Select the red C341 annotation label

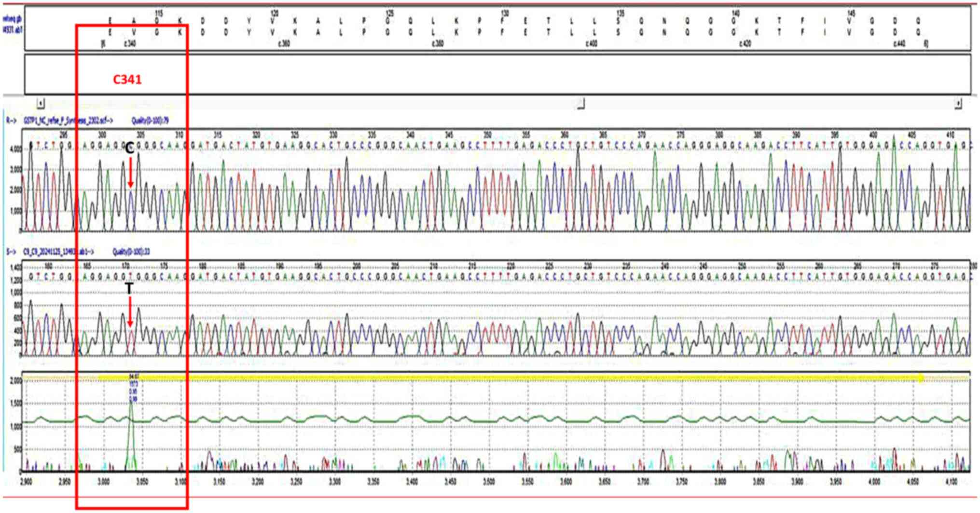(127, 80)
